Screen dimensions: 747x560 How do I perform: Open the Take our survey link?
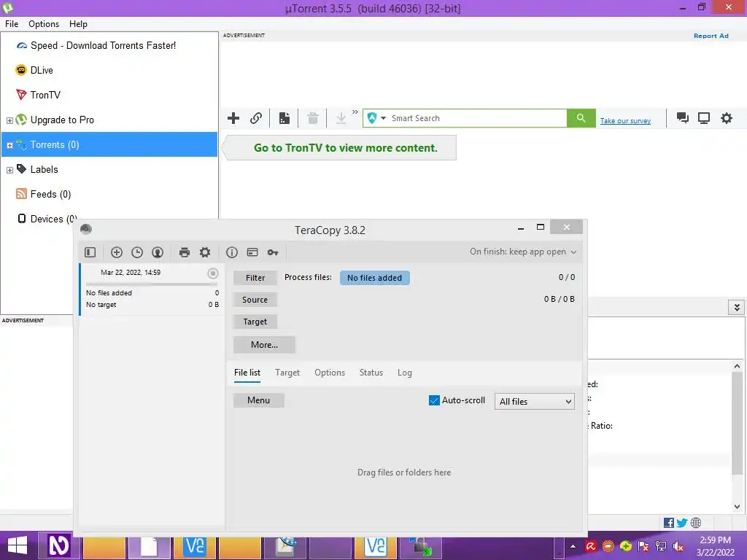[x=625, y=121]
